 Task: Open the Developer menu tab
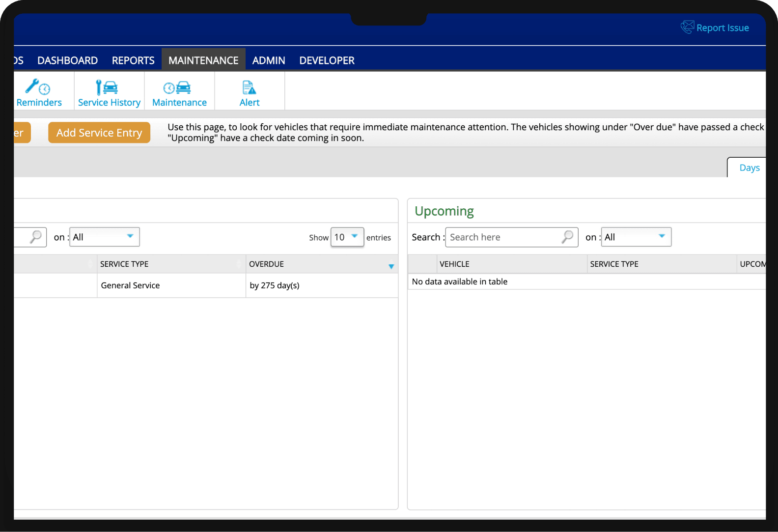327,60
